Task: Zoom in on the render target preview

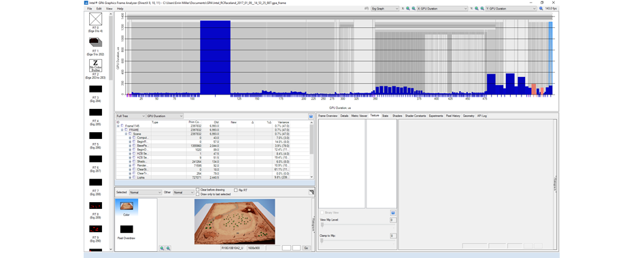Action: 163,248
